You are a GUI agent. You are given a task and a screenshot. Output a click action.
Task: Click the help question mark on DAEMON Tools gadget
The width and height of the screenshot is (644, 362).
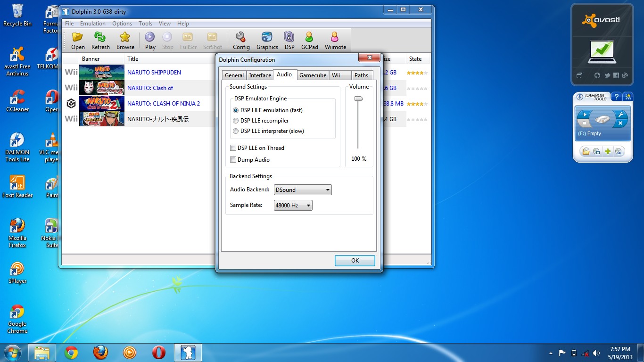pos(617,97)
